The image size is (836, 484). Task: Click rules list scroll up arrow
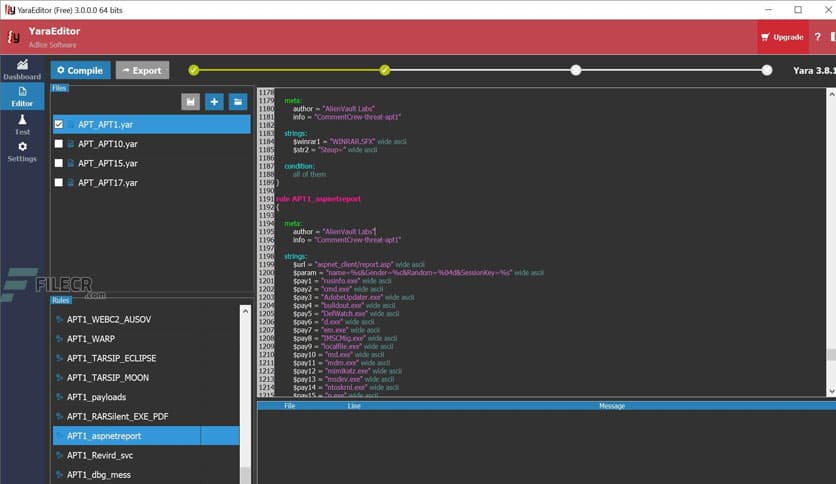pyautogui.click(x=245, y=311)
